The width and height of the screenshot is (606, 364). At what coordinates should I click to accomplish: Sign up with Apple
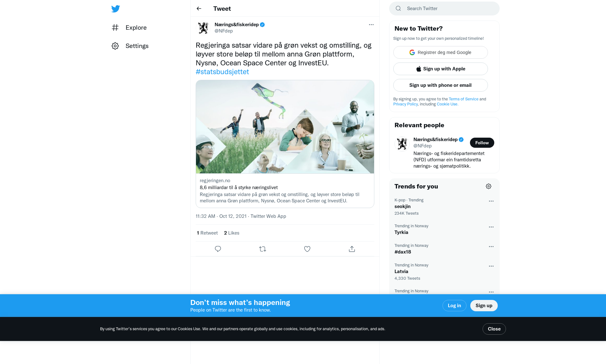click(441, 69)
